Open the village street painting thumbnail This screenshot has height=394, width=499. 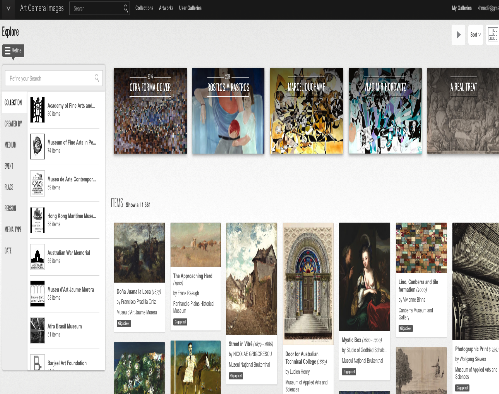click(251, 279)
